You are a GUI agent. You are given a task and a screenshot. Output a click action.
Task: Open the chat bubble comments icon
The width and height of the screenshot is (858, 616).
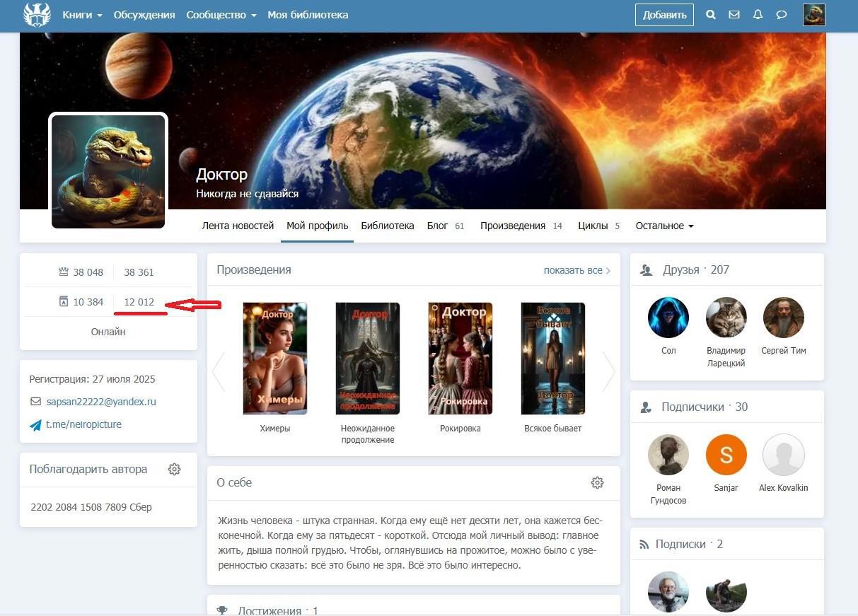coord(782,14)
